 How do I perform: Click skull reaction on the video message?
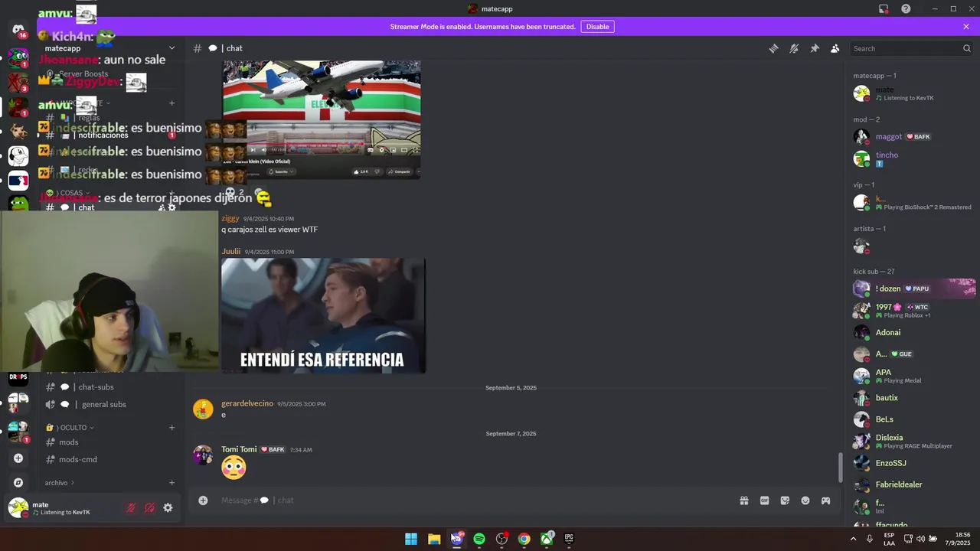(235, 192)
